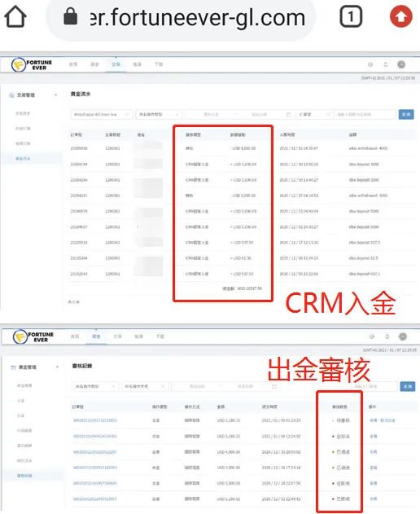Open the MetaTrader 4/Clover live dropdown
Viewport: 420px width, 514px height.
tap(102, 114)
